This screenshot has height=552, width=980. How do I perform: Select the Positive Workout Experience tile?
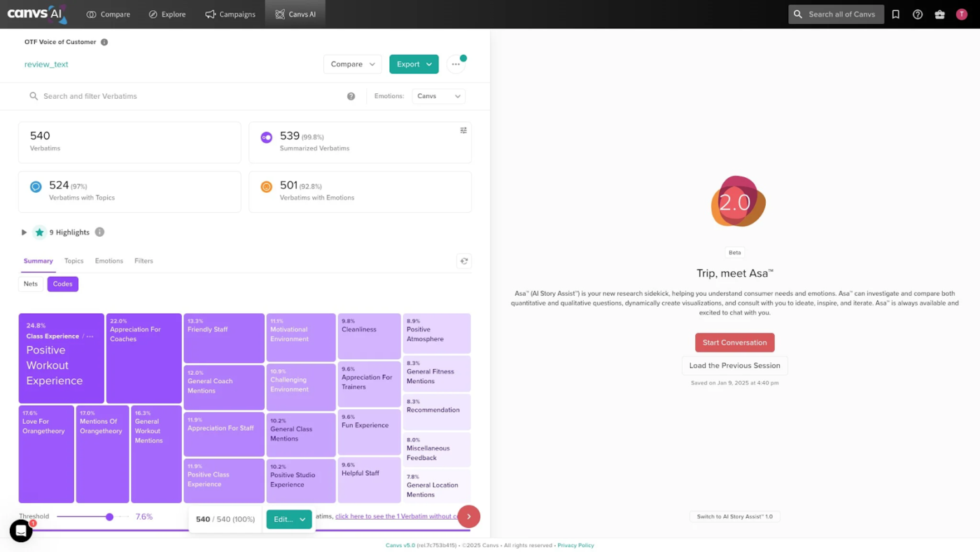click(x=62, y=358)
